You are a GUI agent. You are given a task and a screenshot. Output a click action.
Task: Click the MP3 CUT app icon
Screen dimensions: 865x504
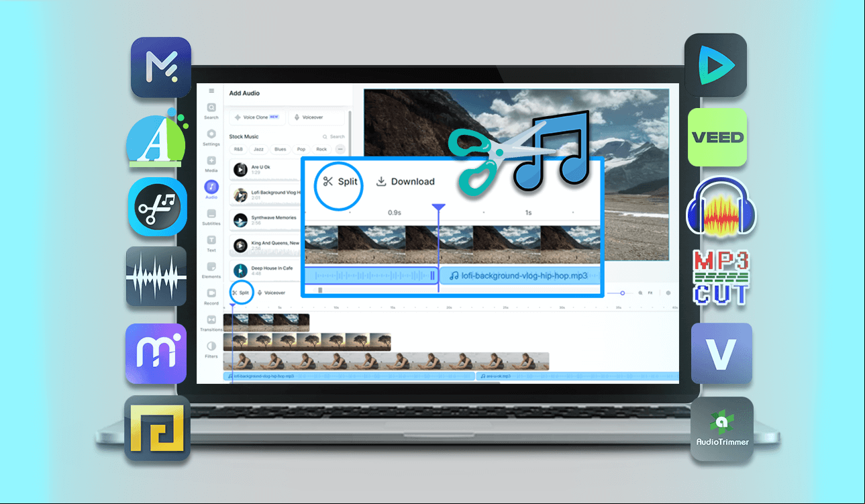(x=721, y=277)
